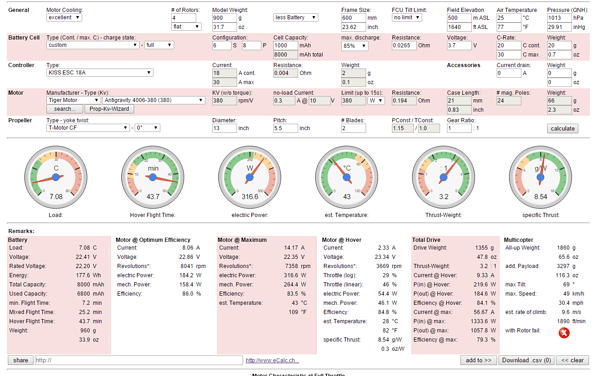Screen dimensions: 600x376
Task: Open the motor Limit unit W dropdown
Action: coord(376,101)
